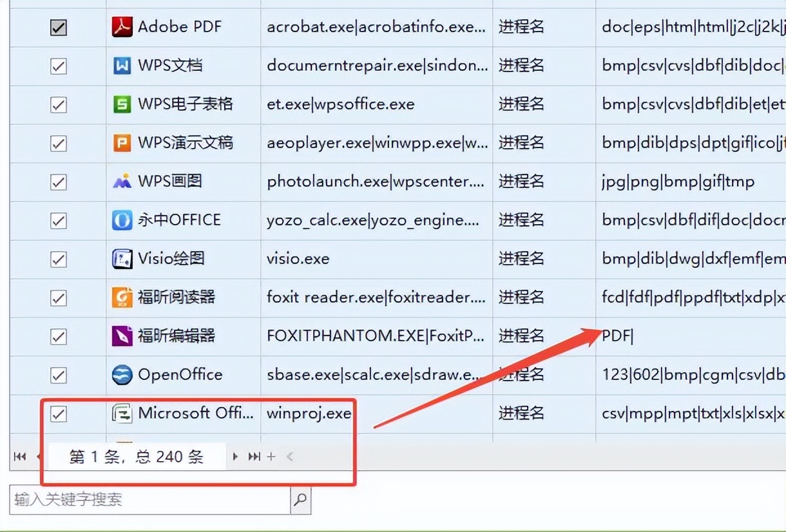
Task: Click the fcd|fdf|pdf|ppdf extension cell
Action: pos(691,298)
